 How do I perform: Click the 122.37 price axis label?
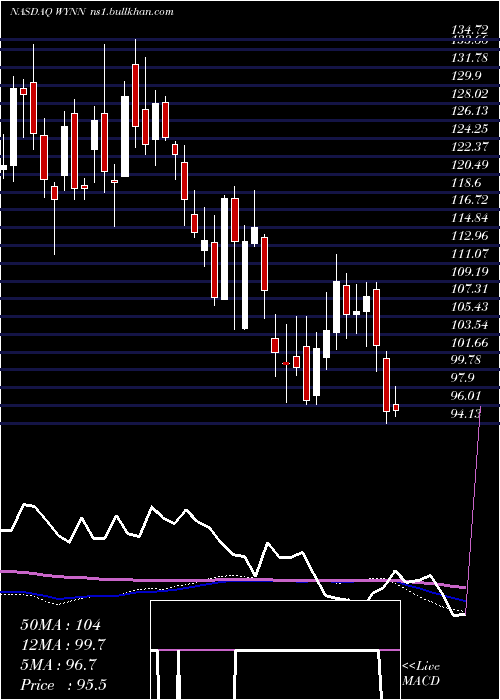(x=470, y=147)
